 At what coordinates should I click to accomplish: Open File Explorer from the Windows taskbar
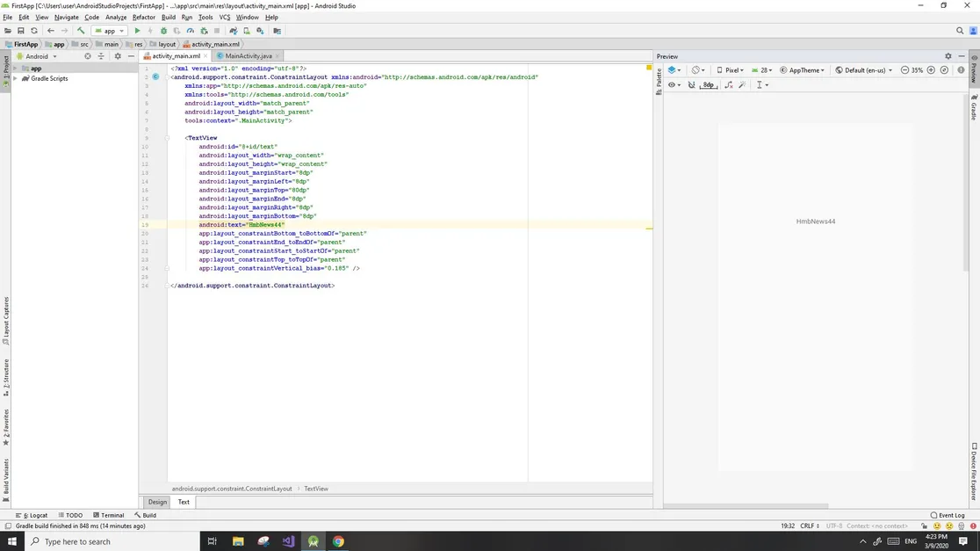coord(237,541)
